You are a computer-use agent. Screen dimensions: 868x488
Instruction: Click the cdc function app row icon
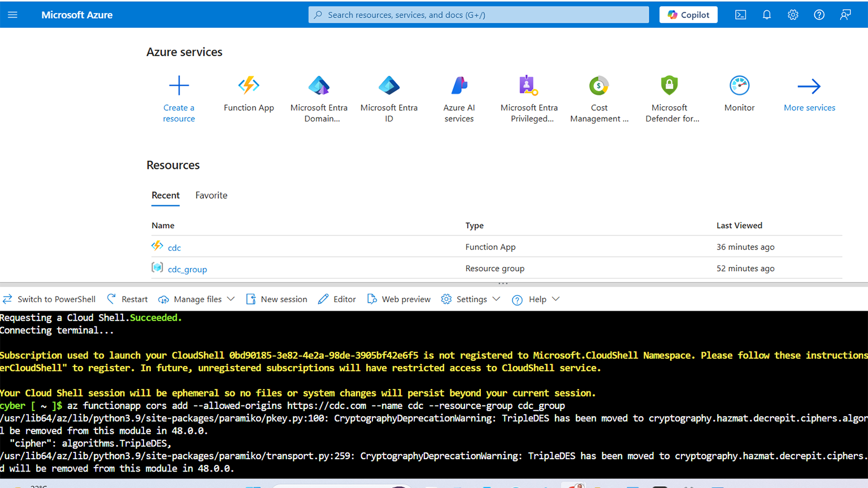coord(157,246)
